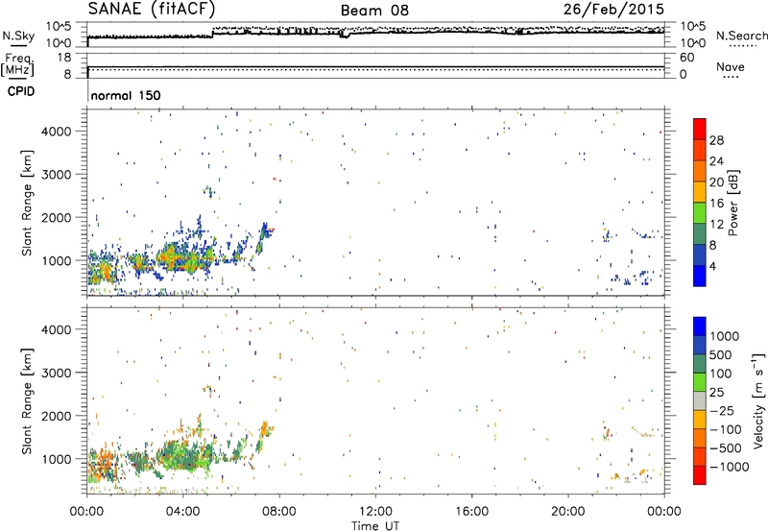This screenshot has width=768, height=532.
Task: Click the velocity colorbar value 1000
Action: point(725,336)
